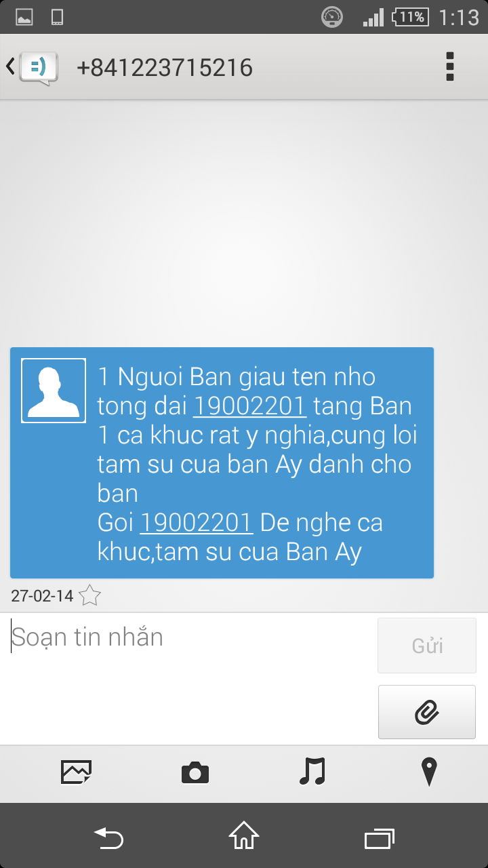Tap 19002201 link after 'Goi'
488x868 pixels.
[197, 523]
